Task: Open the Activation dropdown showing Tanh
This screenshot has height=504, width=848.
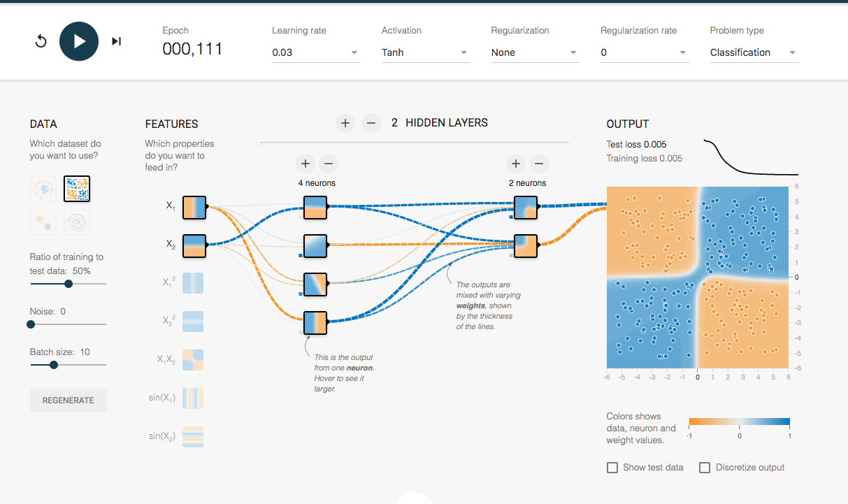Action: pos(426,52)
